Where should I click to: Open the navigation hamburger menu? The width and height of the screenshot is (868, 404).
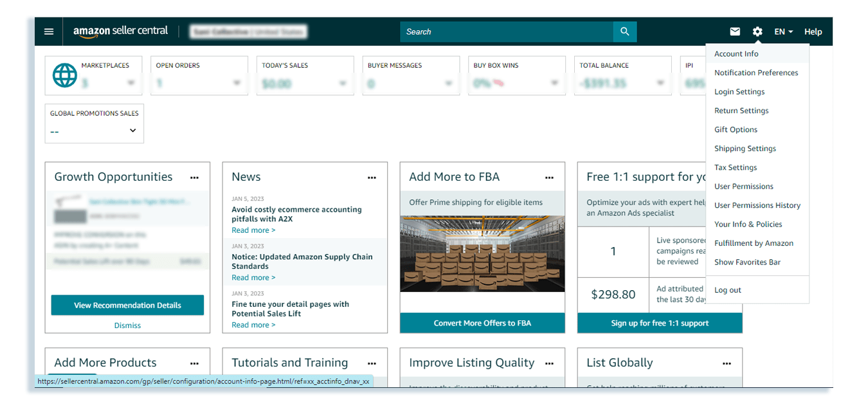click(x=48, y=31)
